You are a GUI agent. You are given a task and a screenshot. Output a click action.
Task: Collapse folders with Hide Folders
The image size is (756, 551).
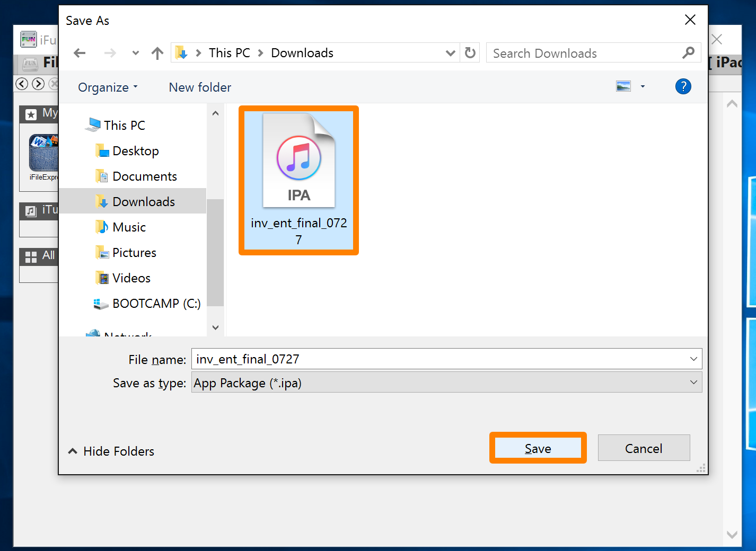click(x=111, y=451)
